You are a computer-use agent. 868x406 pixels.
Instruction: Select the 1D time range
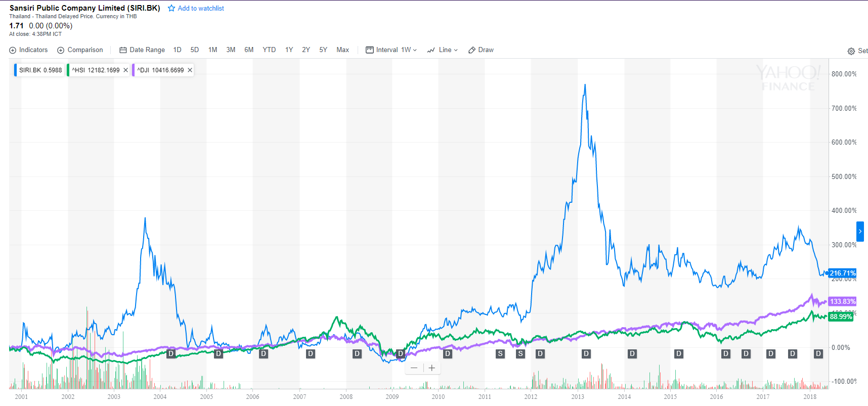pyautogui.click(x=177, y=50)
